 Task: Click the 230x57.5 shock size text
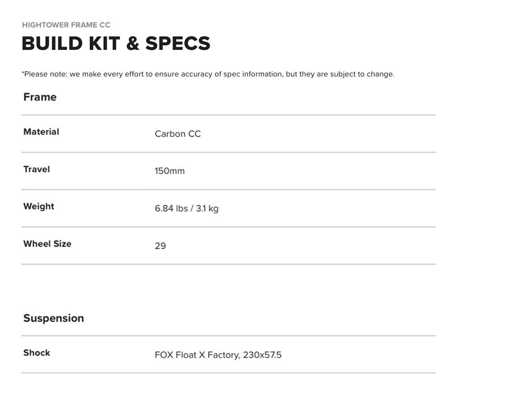[262, 355]
